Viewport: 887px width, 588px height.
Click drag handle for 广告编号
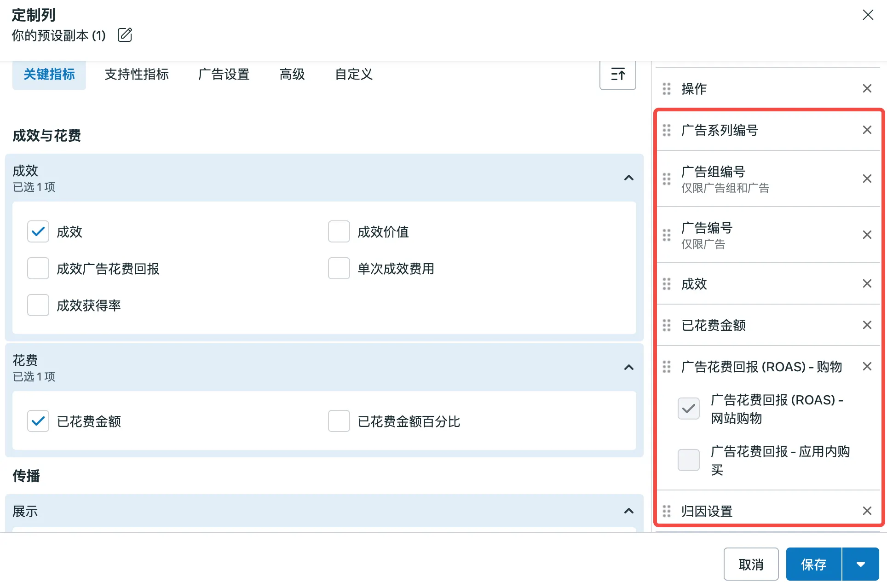pos(667,235)
